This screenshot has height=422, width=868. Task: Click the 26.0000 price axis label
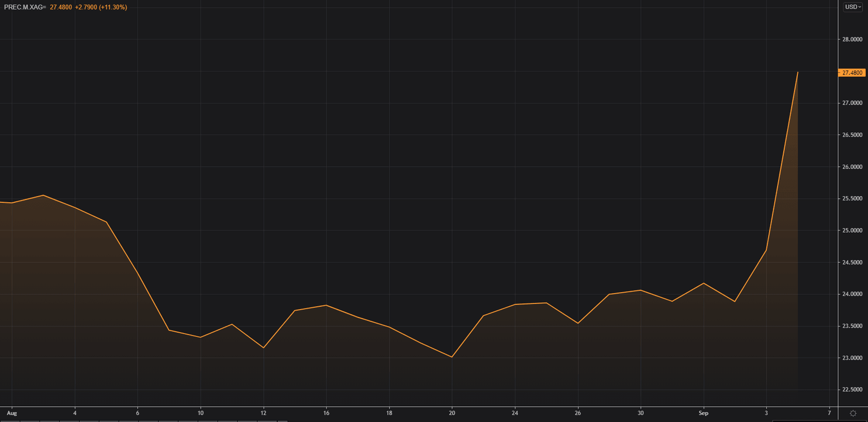pyautogui.click(x=852, y=167)
